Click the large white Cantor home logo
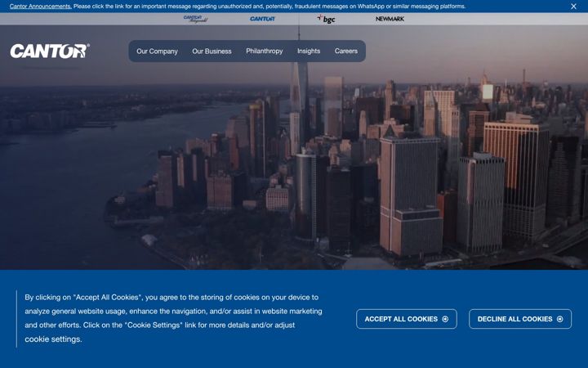 pos(50,51)
